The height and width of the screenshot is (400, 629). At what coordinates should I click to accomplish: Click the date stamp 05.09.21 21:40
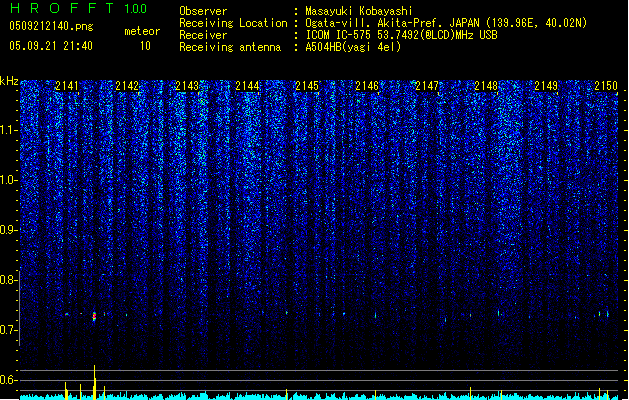coord(51,46)
